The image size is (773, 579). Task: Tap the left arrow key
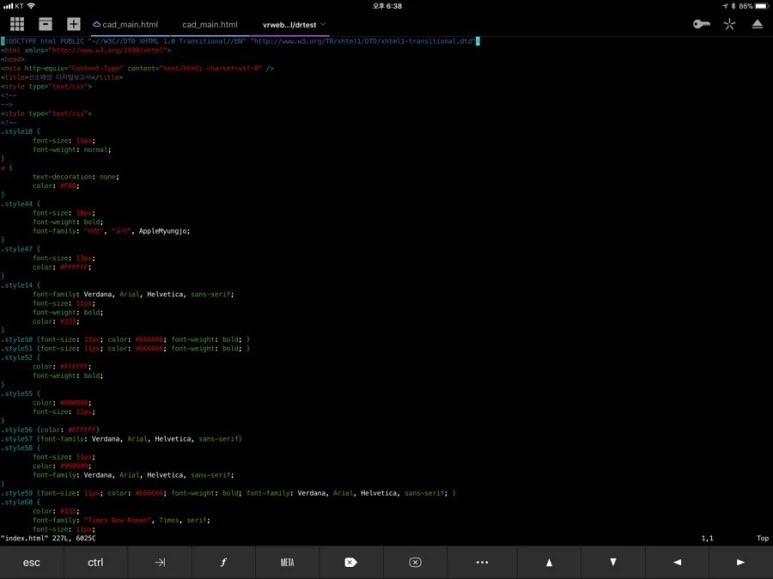677,562
